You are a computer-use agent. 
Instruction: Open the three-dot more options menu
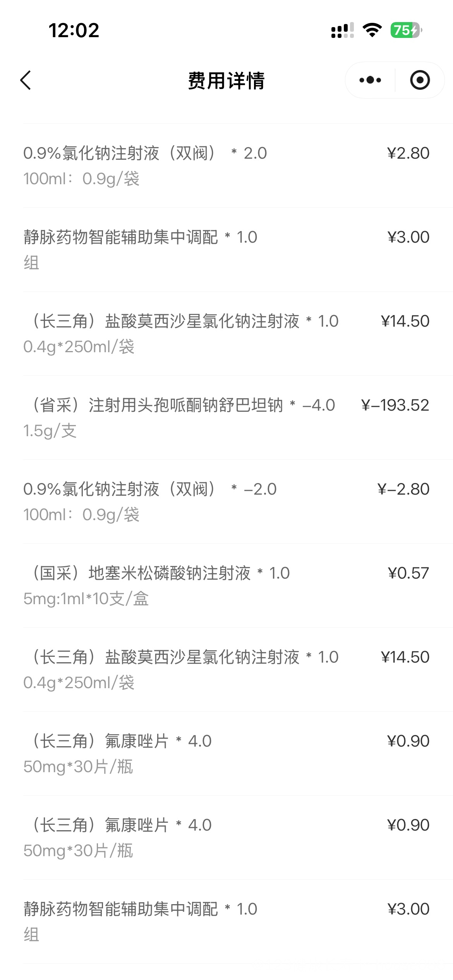coord(370,80)
